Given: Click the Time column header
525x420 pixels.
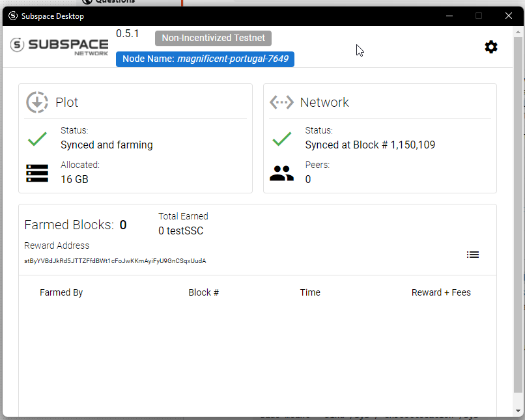Looking at the screenshot, I should [x=310, y=292].
